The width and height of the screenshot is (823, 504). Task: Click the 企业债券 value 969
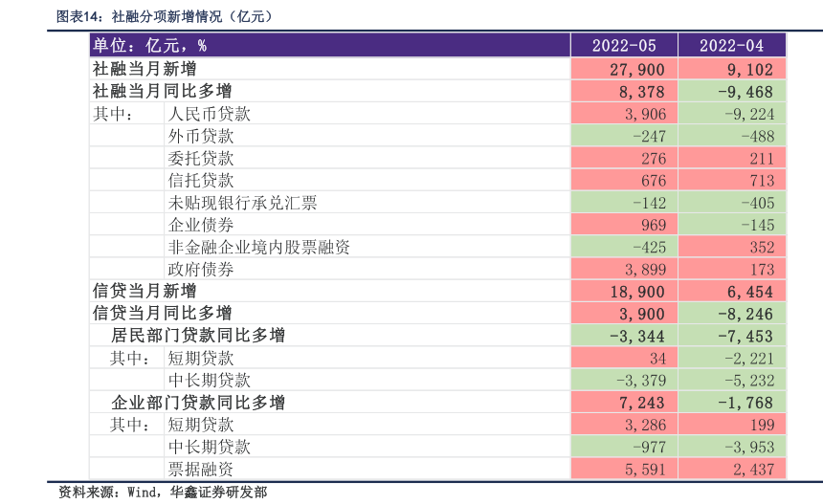(624, 225)
